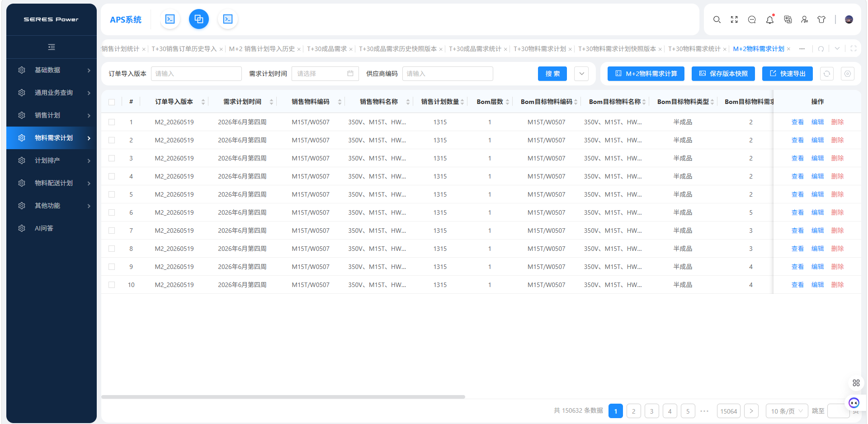Check the box for row 1
The height and width of the screenshot is (424, 868).
tap(112, 122)
